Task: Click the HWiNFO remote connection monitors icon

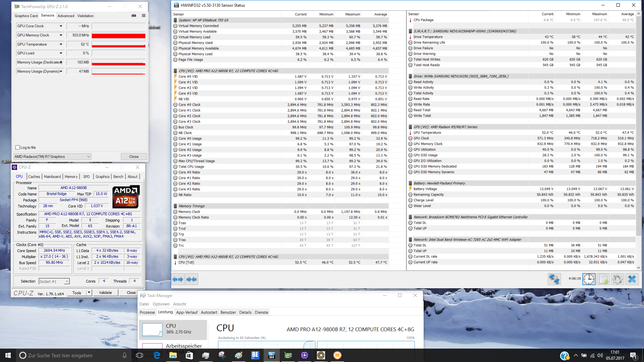Action: pos(554,279)
